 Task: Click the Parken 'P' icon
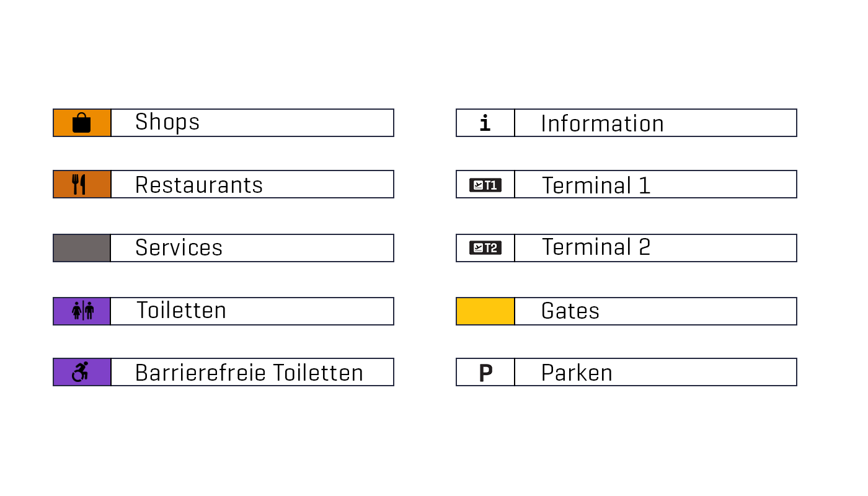click(485, 373)
